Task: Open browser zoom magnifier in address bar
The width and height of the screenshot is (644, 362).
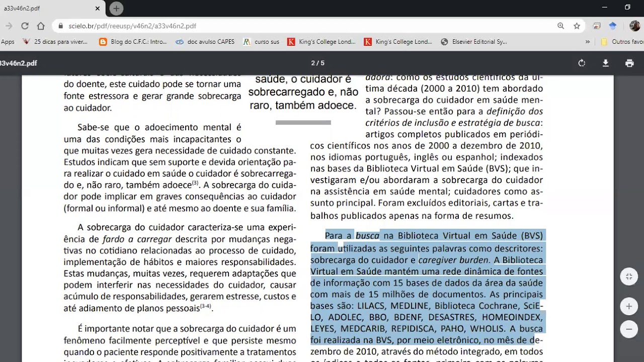Action: tap(560, 26)
